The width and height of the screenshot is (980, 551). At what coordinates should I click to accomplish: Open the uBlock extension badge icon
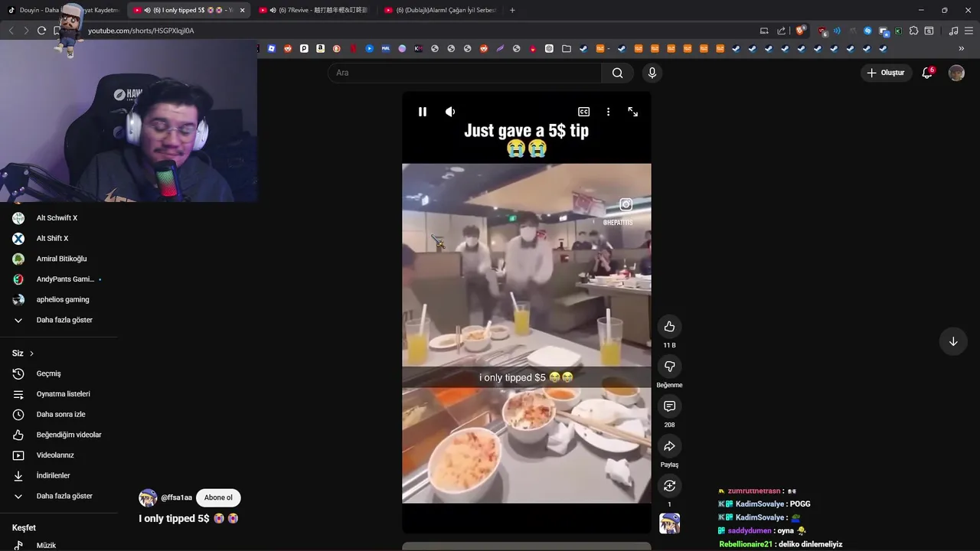pyautogui.click(x=822, y=31)
